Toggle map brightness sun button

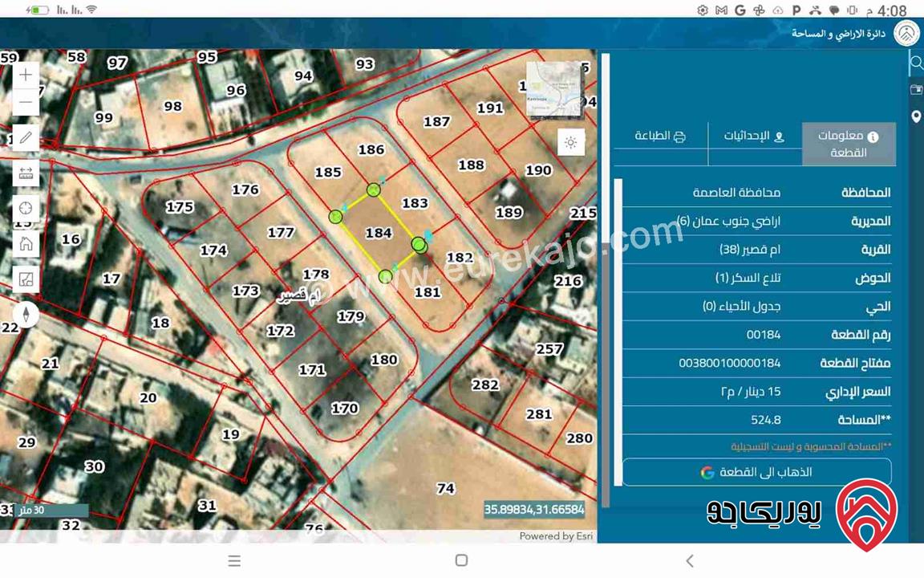(570, 143)
